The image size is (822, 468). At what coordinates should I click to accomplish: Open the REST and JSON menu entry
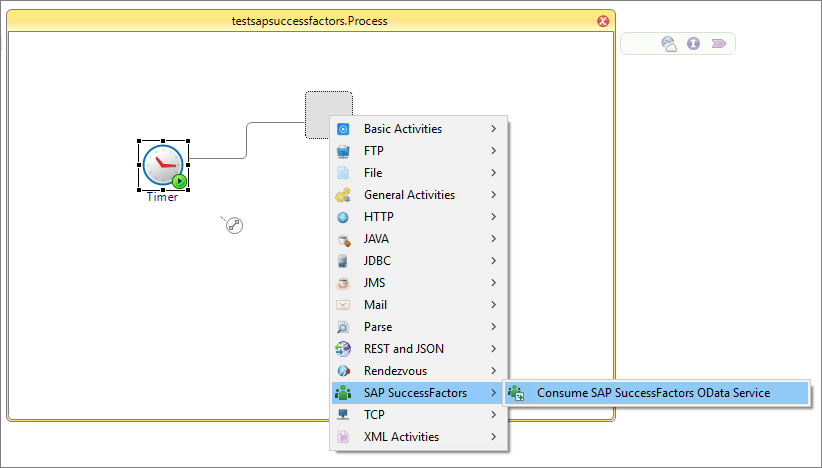419,349
